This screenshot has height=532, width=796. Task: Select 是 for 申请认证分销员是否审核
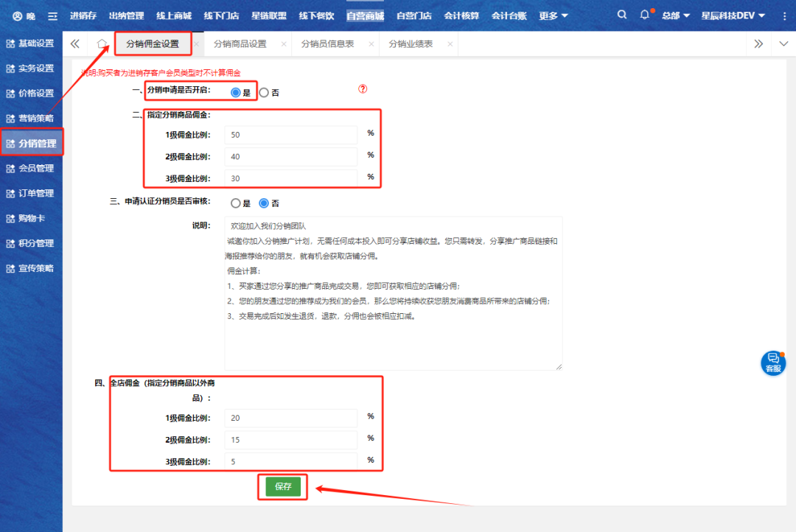coord(236,203)
